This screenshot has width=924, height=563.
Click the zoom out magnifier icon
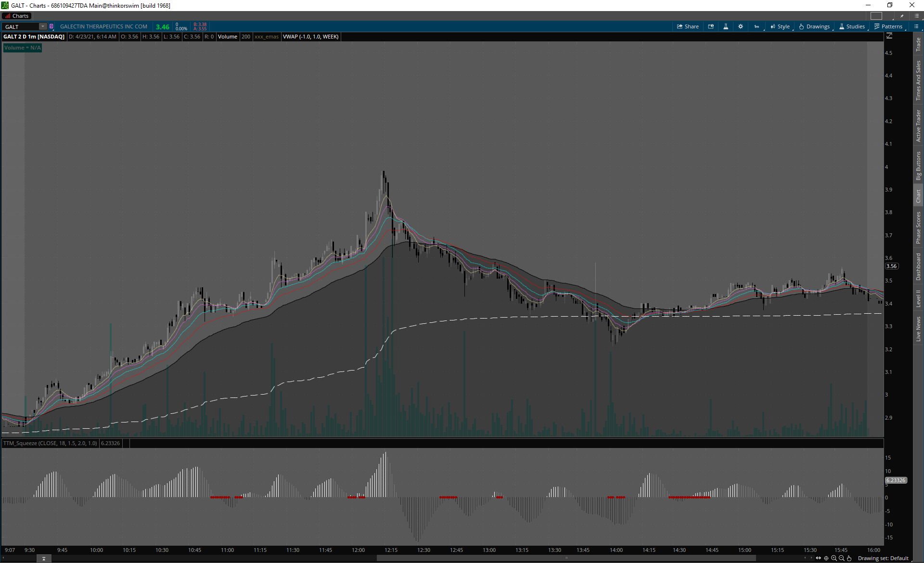click(842, 558)
